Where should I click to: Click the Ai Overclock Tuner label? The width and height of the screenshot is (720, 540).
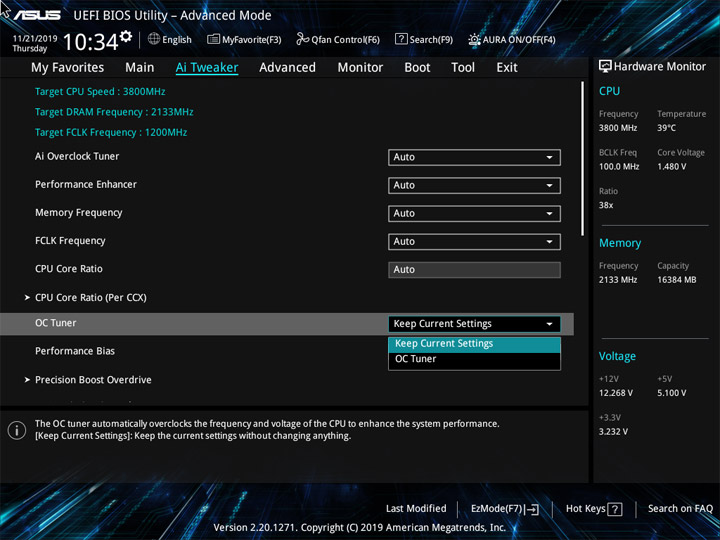coord(77,156)
